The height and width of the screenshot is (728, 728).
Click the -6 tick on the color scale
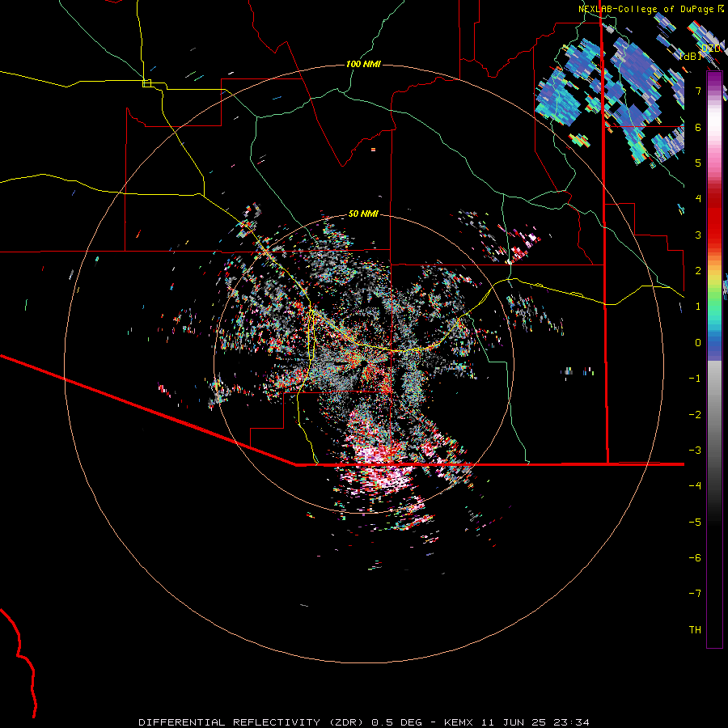[x=695, y=558]
